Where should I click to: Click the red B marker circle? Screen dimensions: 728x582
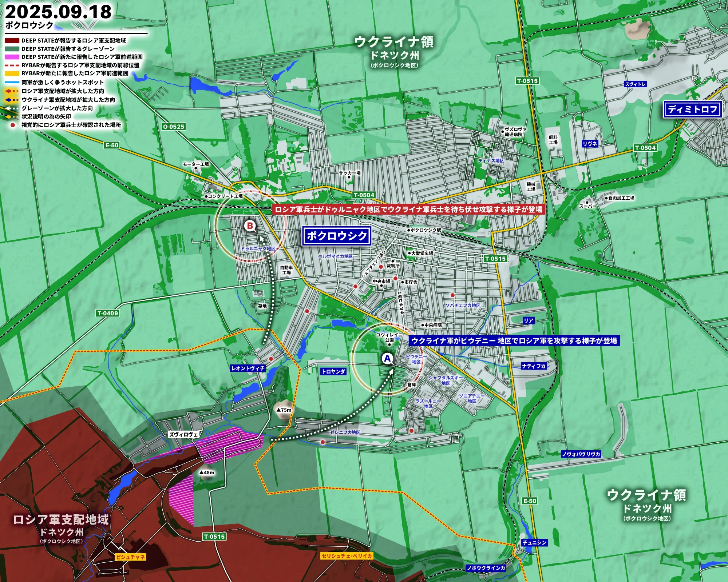(x=250, y=226)
